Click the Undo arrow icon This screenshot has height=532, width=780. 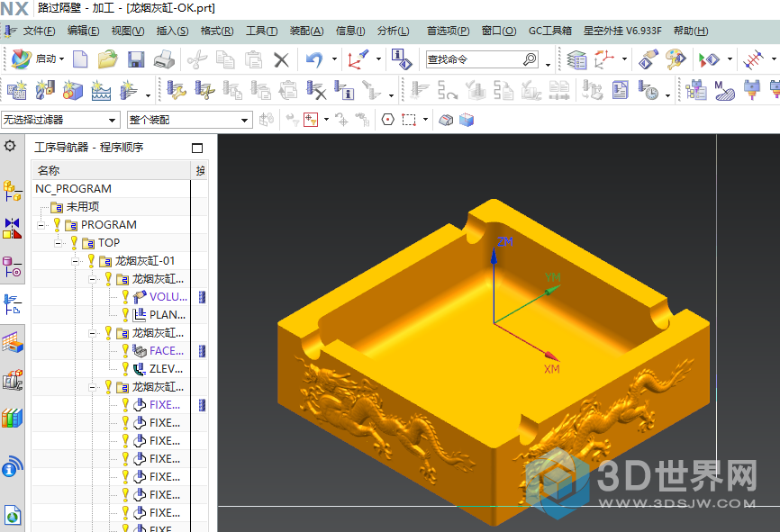click(x=313, y=60)
